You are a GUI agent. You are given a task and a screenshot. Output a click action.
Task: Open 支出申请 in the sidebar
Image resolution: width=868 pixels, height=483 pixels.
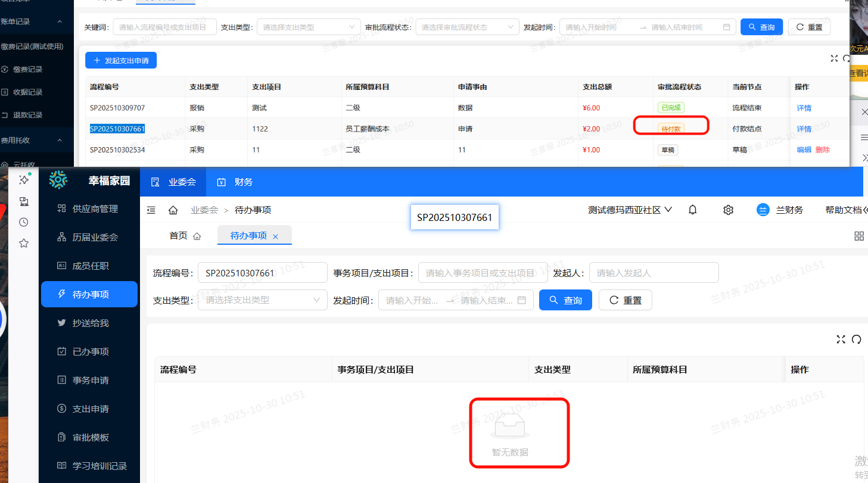coord(90,409)
